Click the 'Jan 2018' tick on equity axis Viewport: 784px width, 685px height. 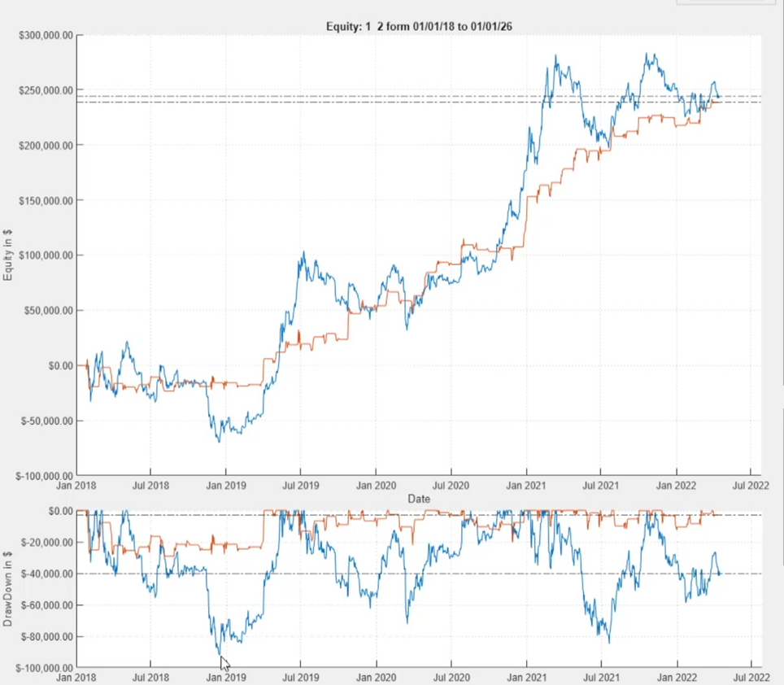(76, 486)
